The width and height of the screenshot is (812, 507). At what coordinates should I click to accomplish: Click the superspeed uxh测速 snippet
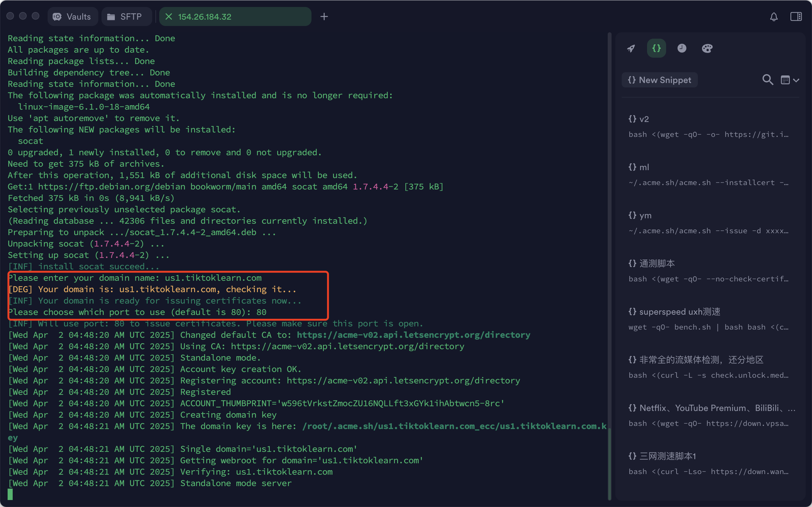(708, 319)
